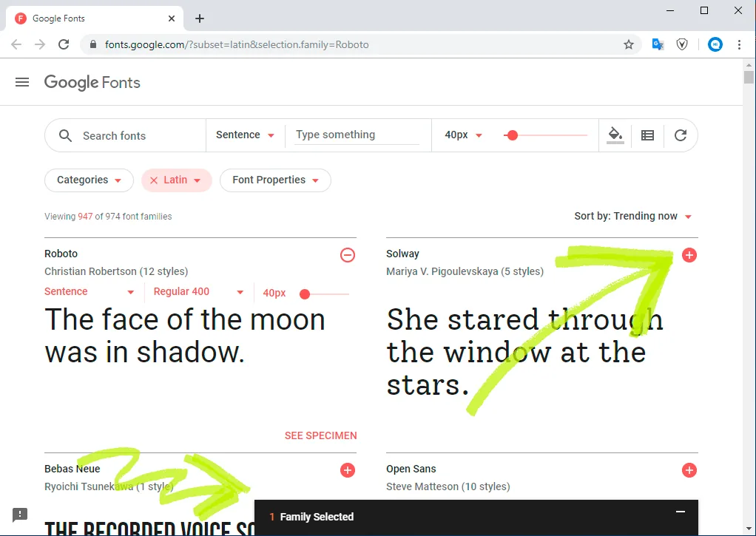Click the Google Fonts tab

coord(95,18)
